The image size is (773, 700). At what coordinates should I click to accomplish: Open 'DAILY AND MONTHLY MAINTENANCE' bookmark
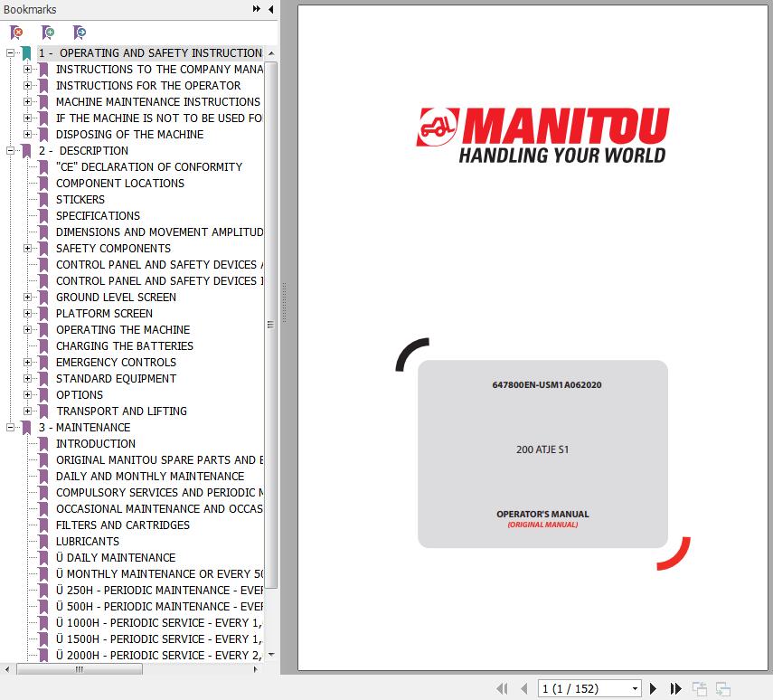[150, 477]
